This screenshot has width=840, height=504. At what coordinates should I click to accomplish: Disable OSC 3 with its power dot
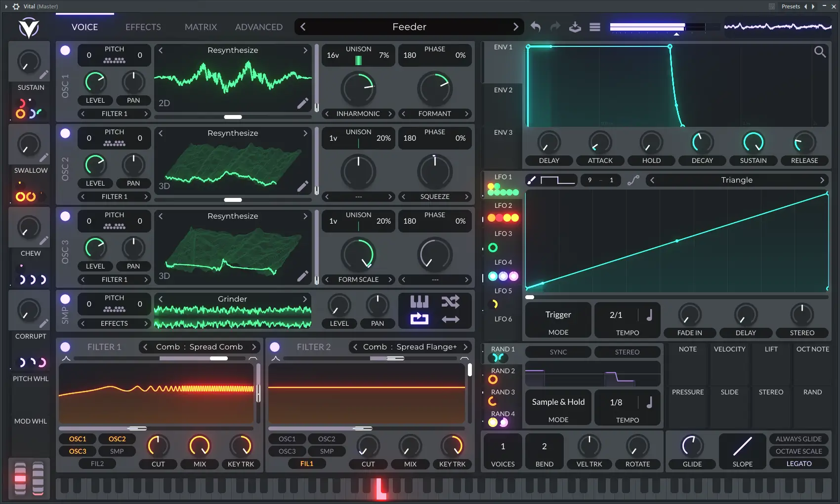point(65,216)
